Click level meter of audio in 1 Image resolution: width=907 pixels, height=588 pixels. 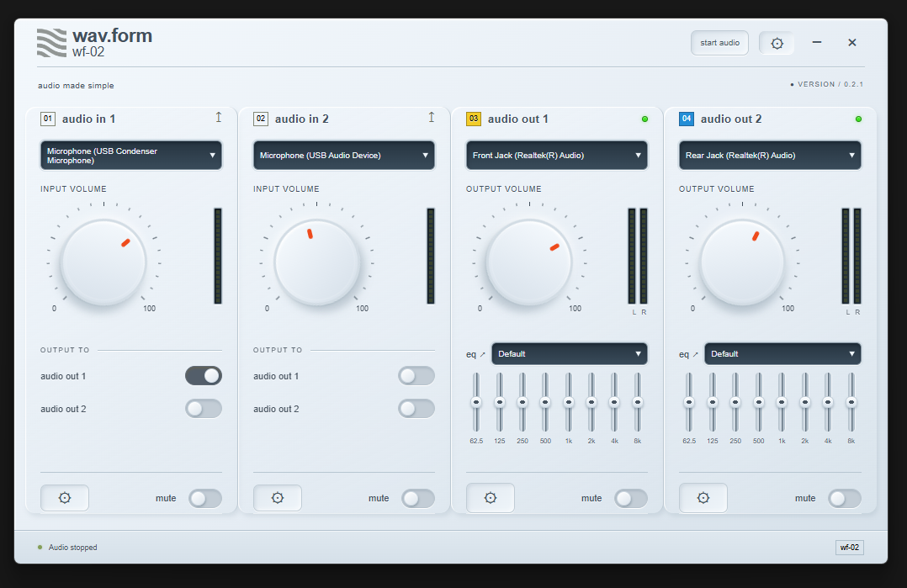click(x=218, y=256)
